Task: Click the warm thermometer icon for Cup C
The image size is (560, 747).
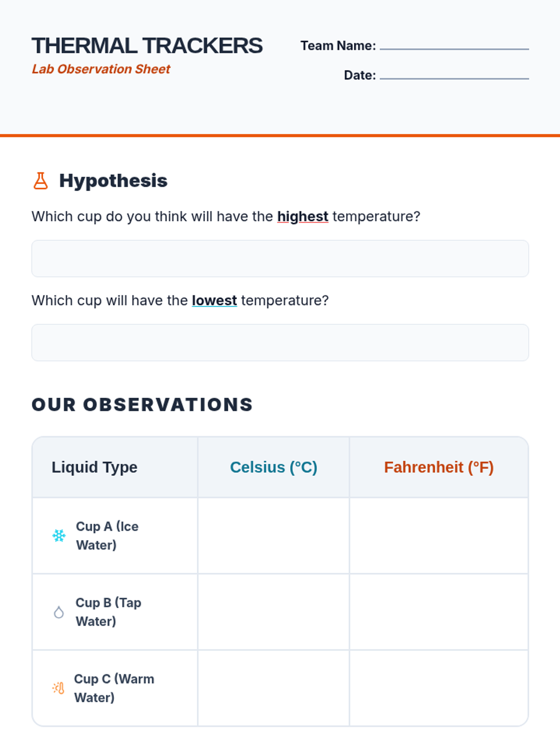Action: tap(58, 688)
